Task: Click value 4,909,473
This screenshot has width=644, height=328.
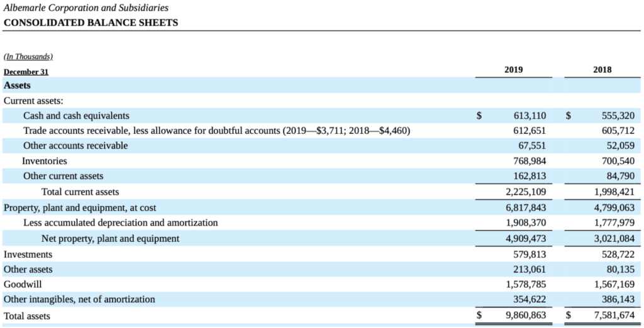Action: tap(526, 239)
